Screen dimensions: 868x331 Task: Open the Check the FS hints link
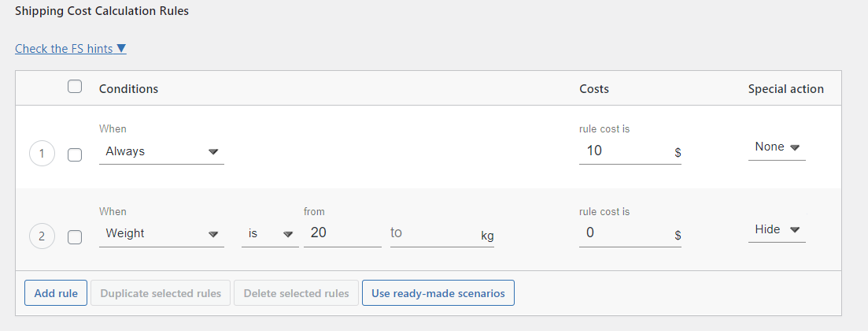coord(71,49)
